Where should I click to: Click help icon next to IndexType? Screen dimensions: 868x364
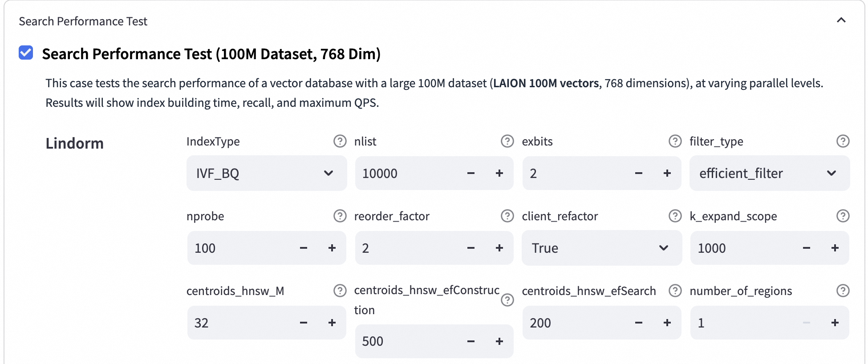point(340,141)
